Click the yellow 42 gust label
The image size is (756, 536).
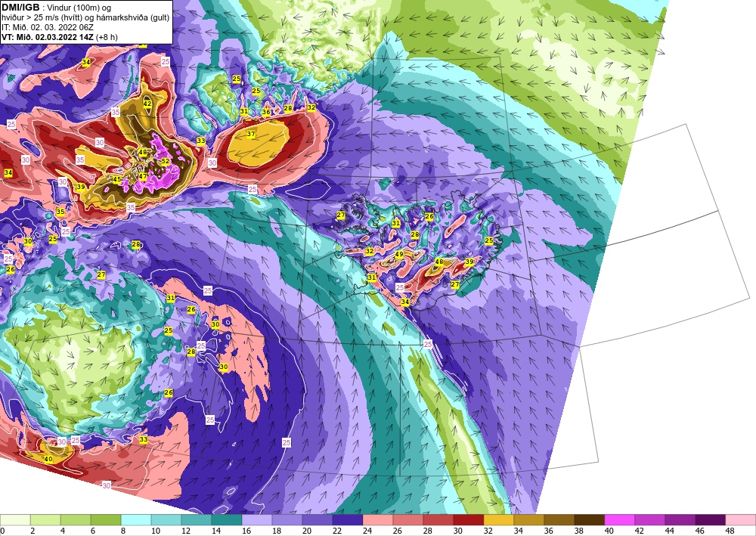(147, 104)
